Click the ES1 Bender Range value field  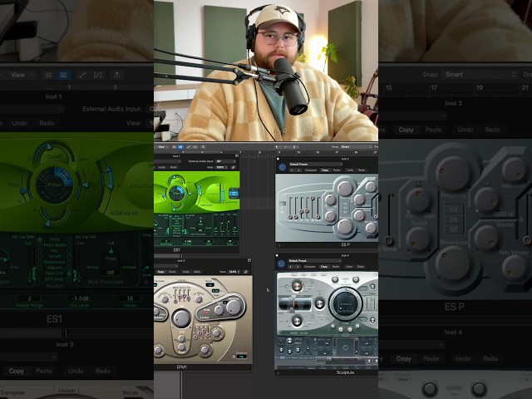[x=166, y=241]
